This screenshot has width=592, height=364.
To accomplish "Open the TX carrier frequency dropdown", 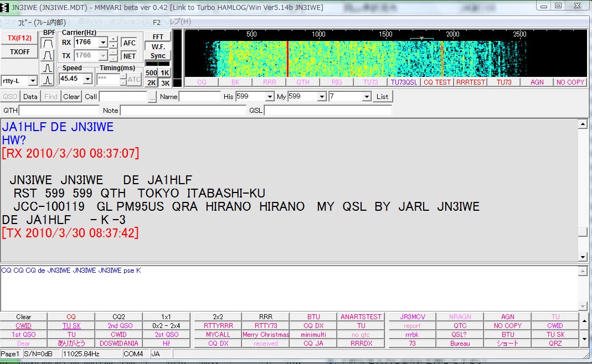I will click(x=103, y=56).
